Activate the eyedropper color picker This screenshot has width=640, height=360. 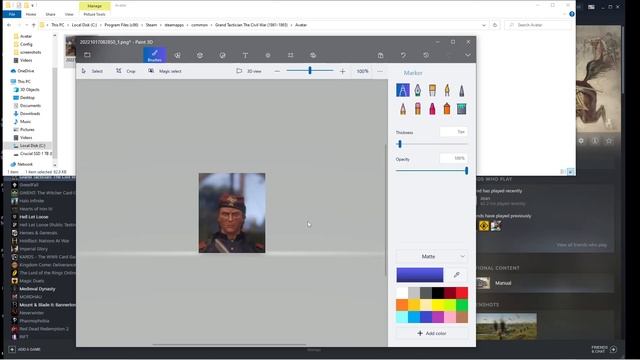(457, 275)
